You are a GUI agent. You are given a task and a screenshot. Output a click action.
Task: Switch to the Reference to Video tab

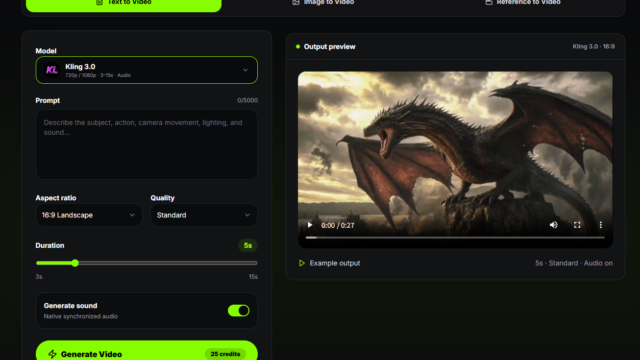tap(523, 3)
